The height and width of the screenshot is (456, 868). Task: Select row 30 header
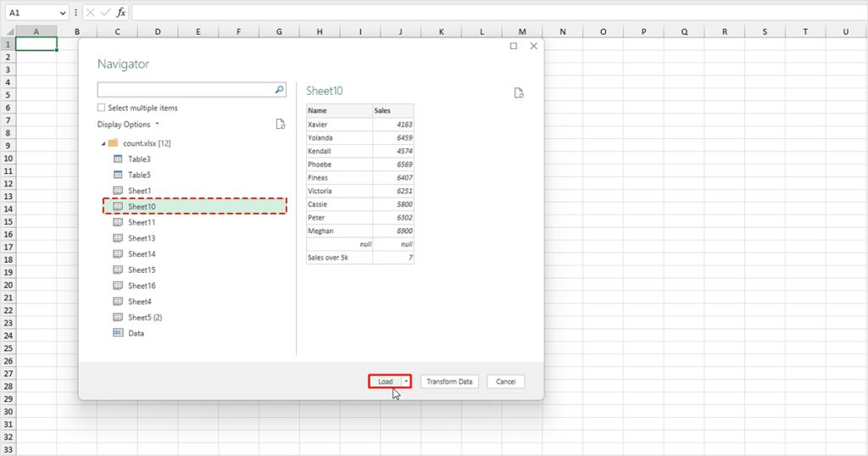click(8, 412)
